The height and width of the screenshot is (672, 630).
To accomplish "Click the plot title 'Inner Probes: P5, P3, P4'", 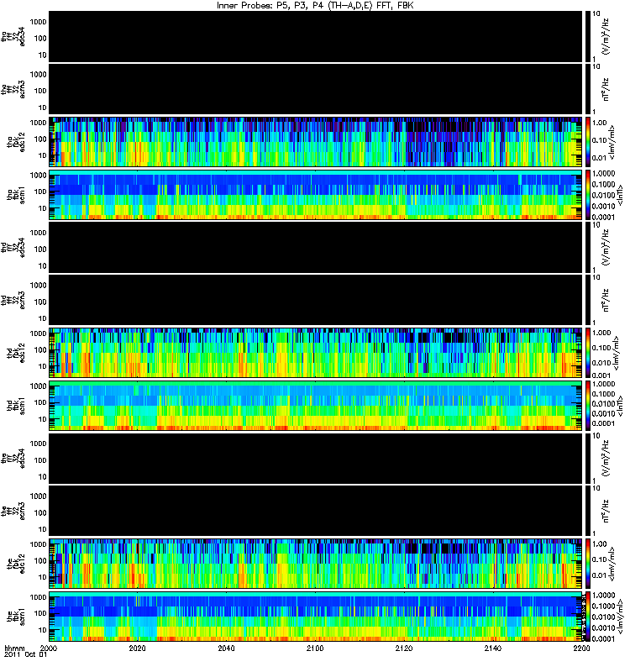I will pos(270,6).
